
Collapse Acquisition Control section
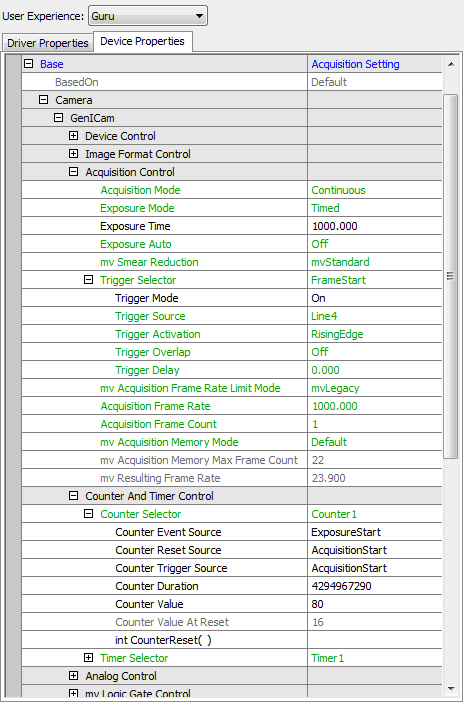[74, 172]
